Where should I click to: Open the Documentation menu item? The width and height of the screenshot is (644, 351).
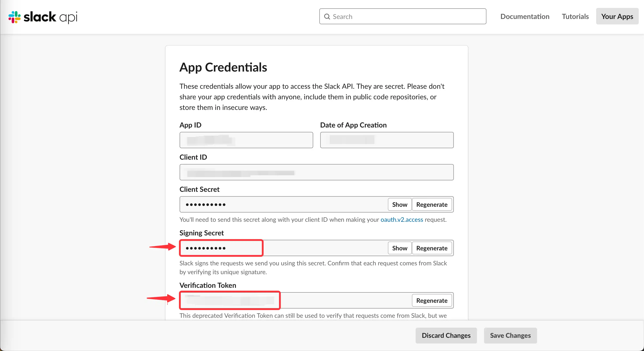coord(525,17)
